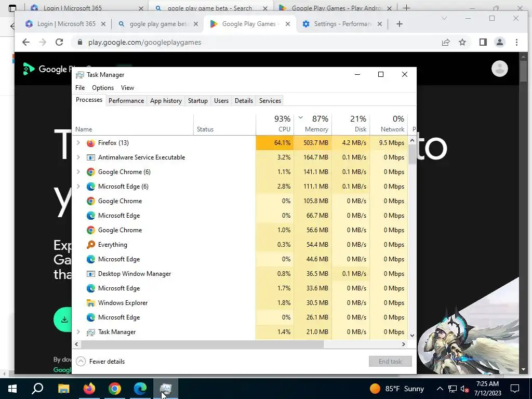532x399 pixels.
Task: Click Google Play account avatar
Action: [499, 69]
